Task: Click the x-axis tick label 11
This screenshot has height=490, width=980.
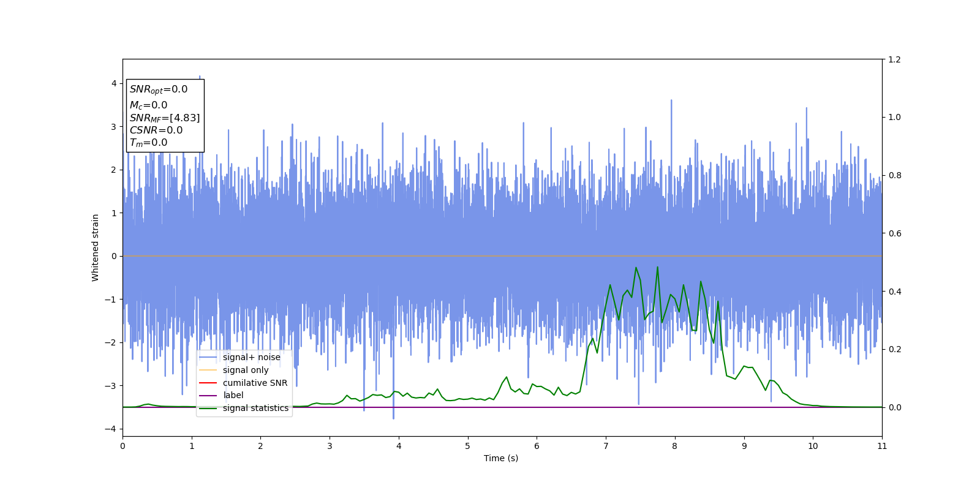Action: pyautogui.click(x=882, y=446)
